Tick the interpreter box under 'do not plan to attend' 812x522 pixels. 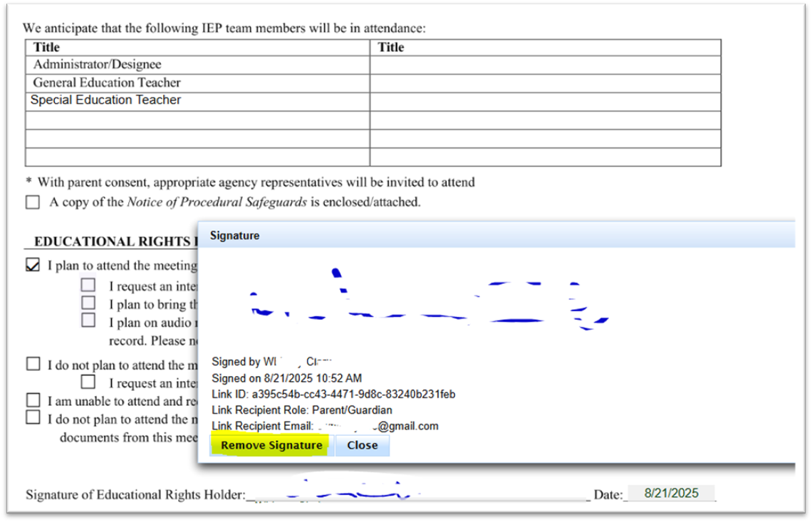(x=88, y=382)
